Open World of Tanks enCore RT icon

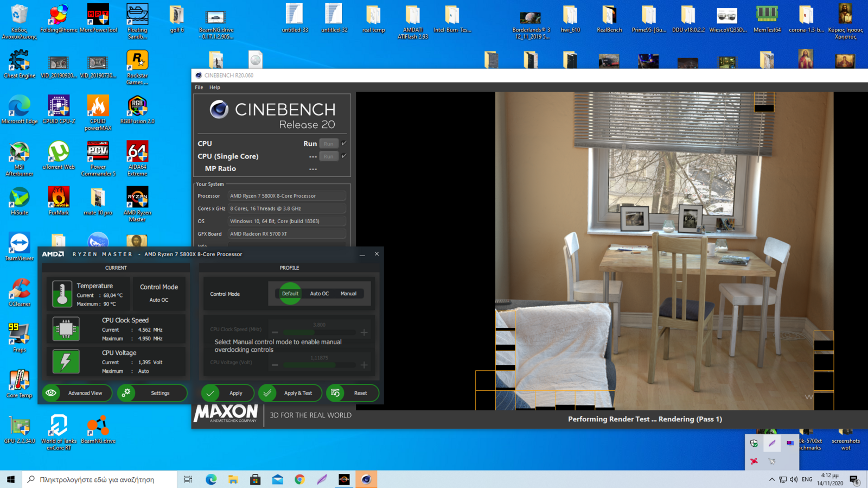(x=59, y=432)
